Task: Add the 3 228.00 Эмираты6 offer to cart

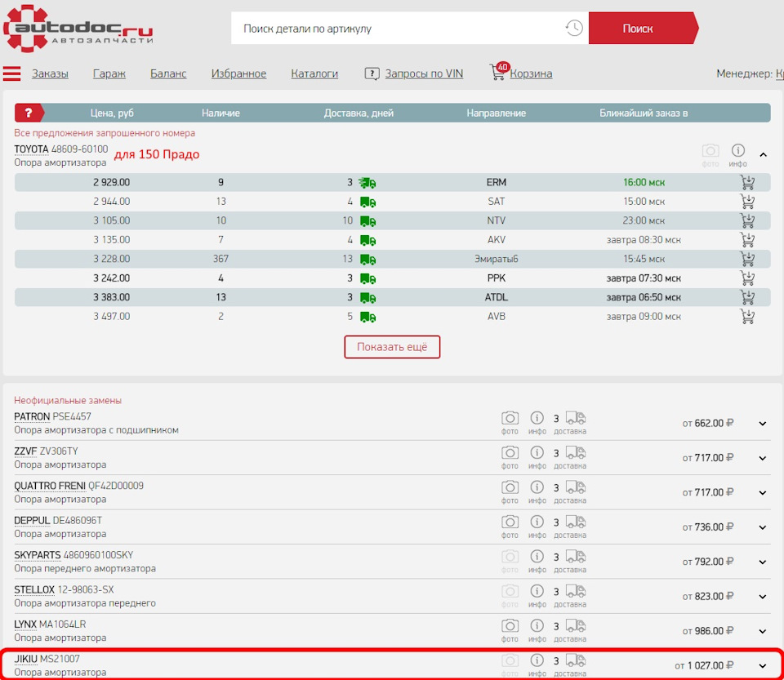Action: click(x=747, y=259)
